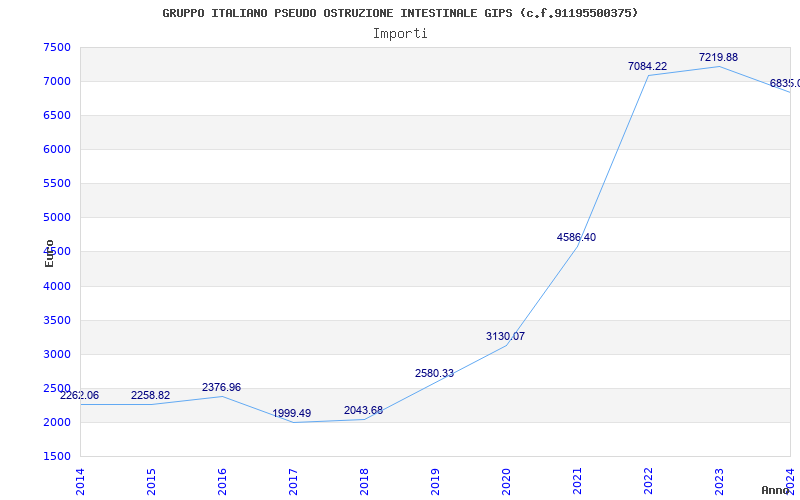This screenshot has width=800, height=500.
Task: Click the 4000 y-axis label
Action: pyautogui.click(x=57, y=286)
